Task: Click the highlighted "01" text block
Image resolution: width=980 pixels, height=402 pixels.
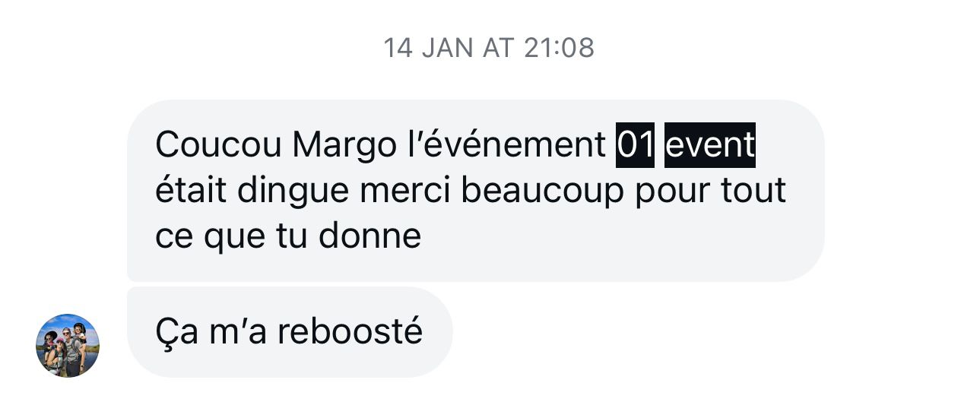Action: click(x=635, y=144)
